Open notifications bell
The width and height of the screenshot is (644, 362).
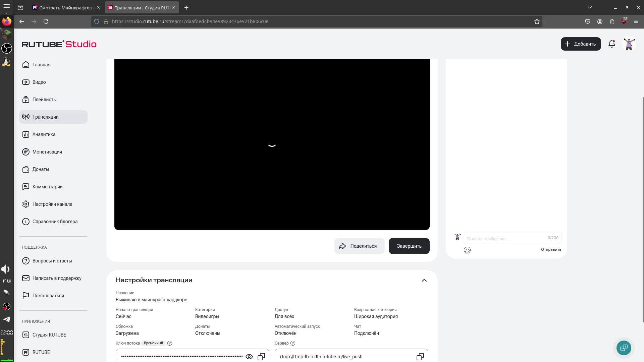click(611, 44)
